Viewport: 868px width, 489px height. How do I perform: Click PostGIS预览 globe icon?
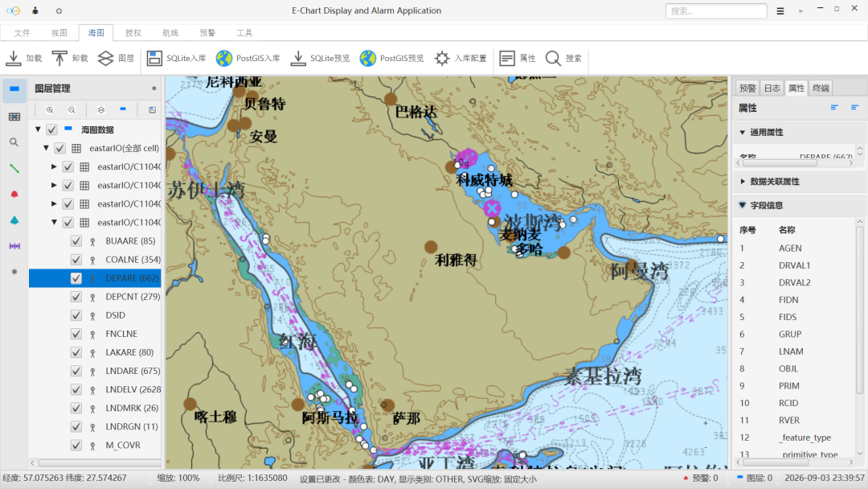[367, 58]
